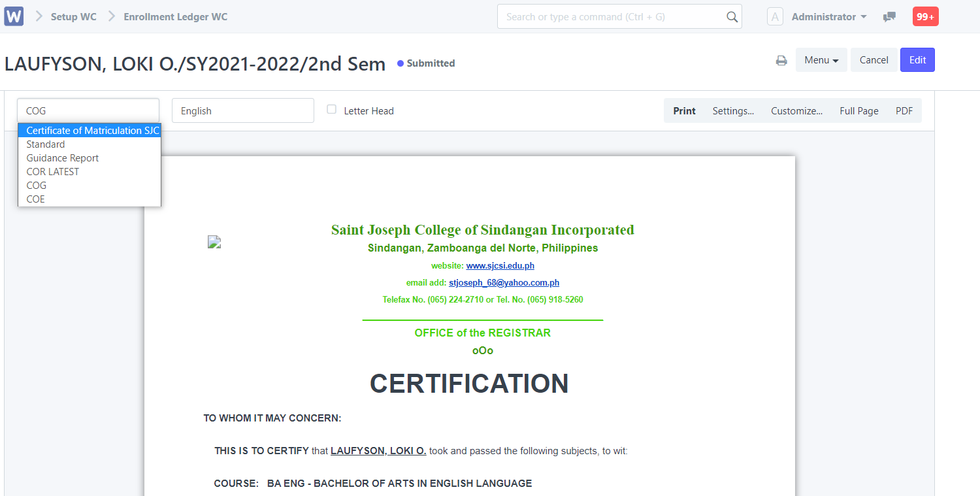The height and width of the screenshot is (496, 980).
Task: Open the chat messages panel
Action: point(889,16)
